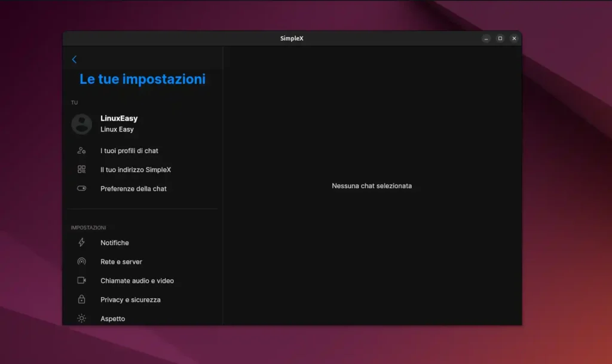Screen dimensions: 612x364
Task: Minimize the SimpleX window
Action: point(486,39)
